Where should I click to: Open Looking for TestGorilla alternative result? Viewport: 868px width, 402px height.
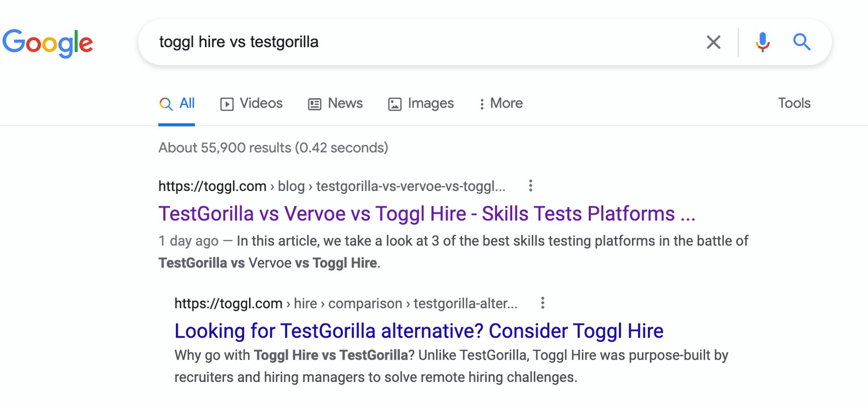[x=419, y=331]
